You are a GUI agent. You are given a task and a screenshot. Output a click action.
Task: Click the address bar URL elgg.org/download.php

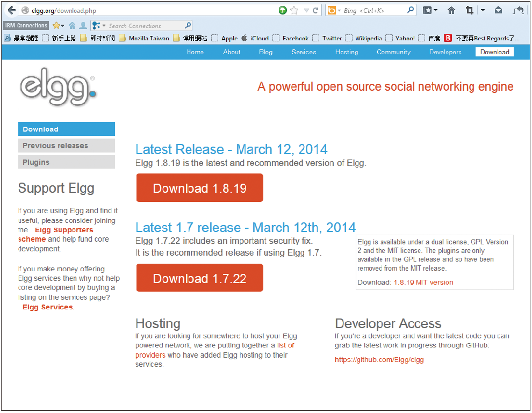click(64, 11)
